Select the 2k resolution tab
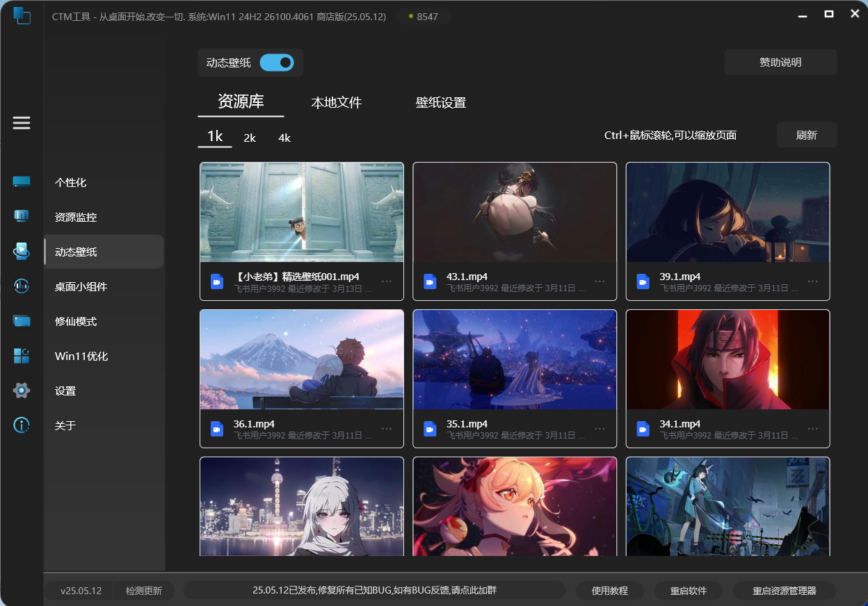Screen dimensions: 868x606 [x=250, y=138]
